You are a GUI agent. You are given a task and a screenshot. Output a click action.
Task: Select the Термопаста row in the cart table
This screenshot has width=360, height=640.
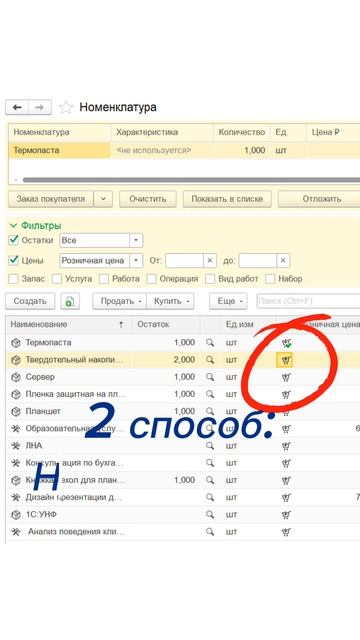[x=184, y=150]
